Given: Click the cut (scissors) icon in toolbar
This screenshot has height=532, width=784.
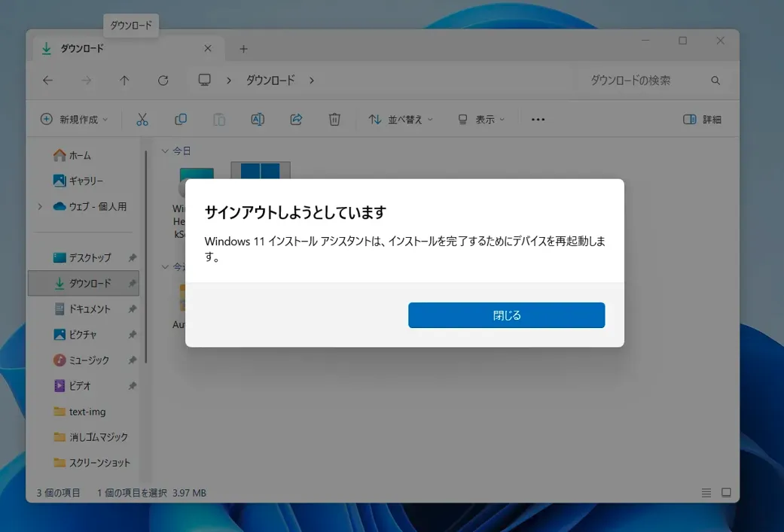Looking at the screenshot, I should click(x=142, y=120).
